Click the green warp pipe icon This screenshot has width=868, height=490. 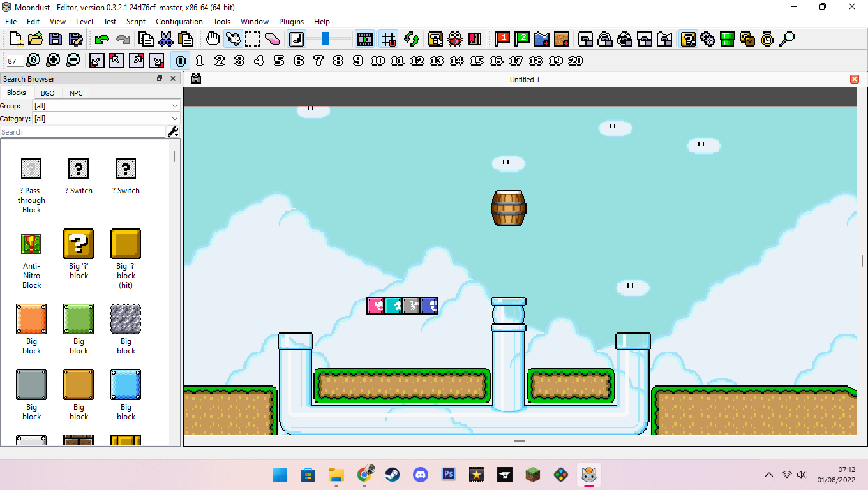[x=728, y=40]
